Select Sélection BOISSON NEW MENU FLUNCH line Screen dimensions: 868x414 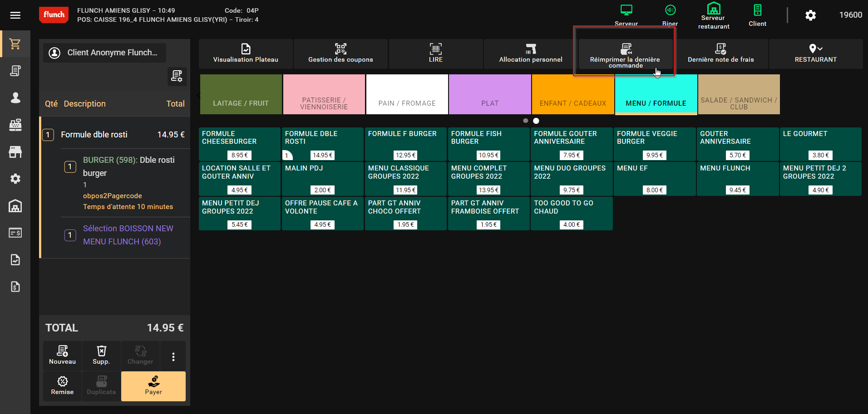[125, 235]
